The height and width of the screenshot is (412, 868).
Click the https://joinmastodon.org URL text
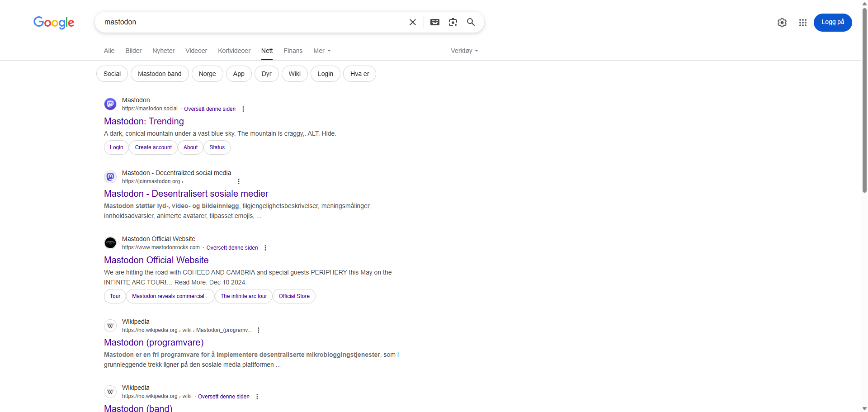point(151,181)
